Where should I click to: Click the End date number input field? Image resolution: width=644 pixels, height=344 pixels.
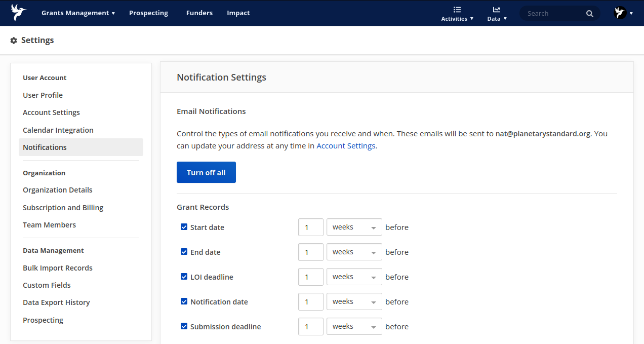(x=310, y=252)
